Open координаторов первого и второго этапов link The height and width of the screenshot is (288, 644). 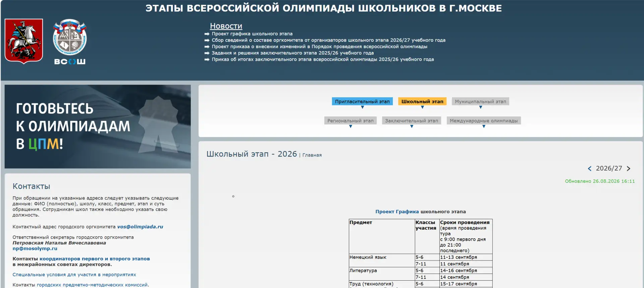[x=95, y=258]
